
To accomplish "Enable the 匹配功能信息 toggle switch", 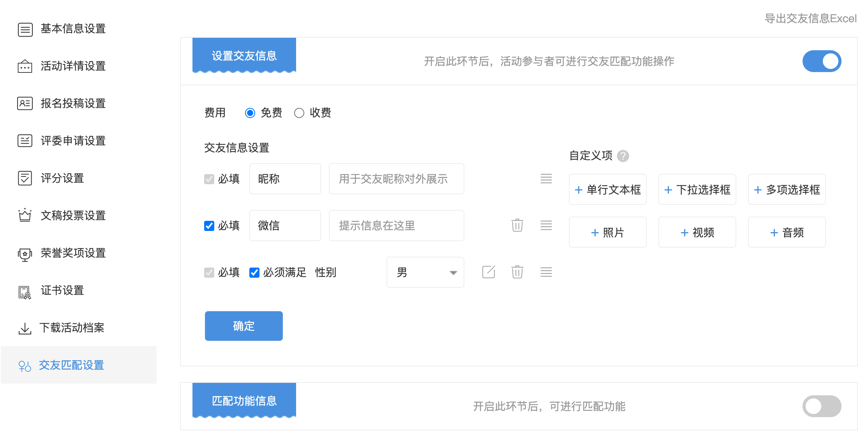I will tap(821, 406).
